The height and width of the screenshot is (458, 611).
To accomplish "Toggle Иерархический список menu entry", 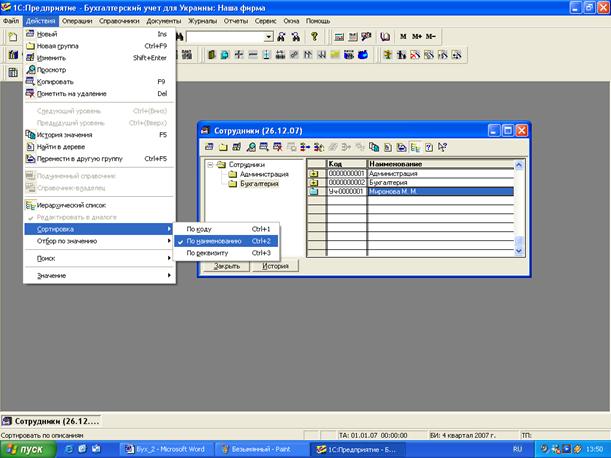I will pyautogui.click(x=99, y=205).
